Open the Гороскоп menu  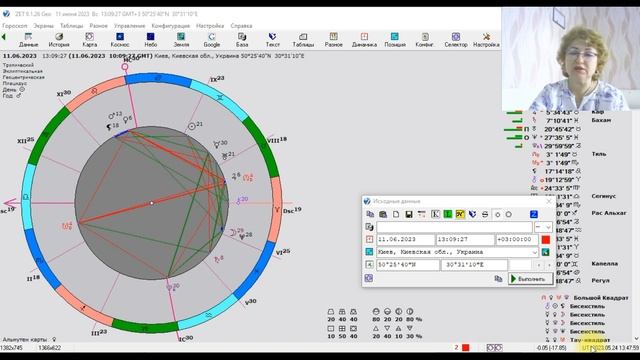pos(14,26)
